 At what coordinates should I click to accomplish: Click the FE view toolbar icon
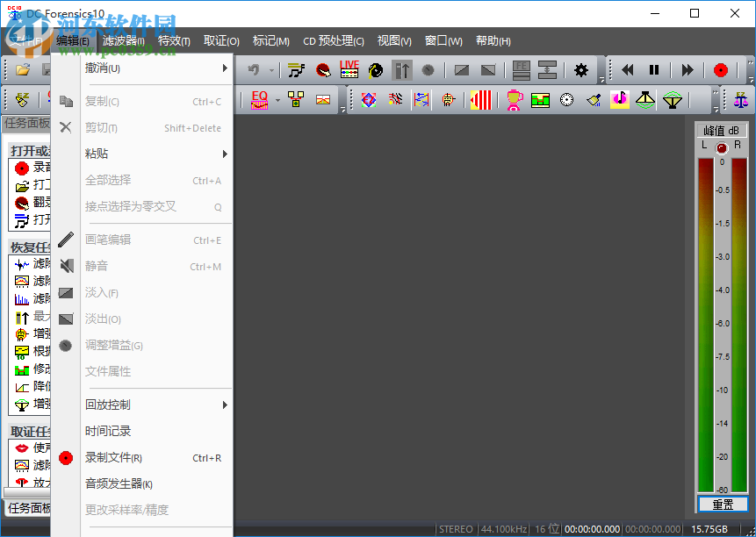pos(522,70)
